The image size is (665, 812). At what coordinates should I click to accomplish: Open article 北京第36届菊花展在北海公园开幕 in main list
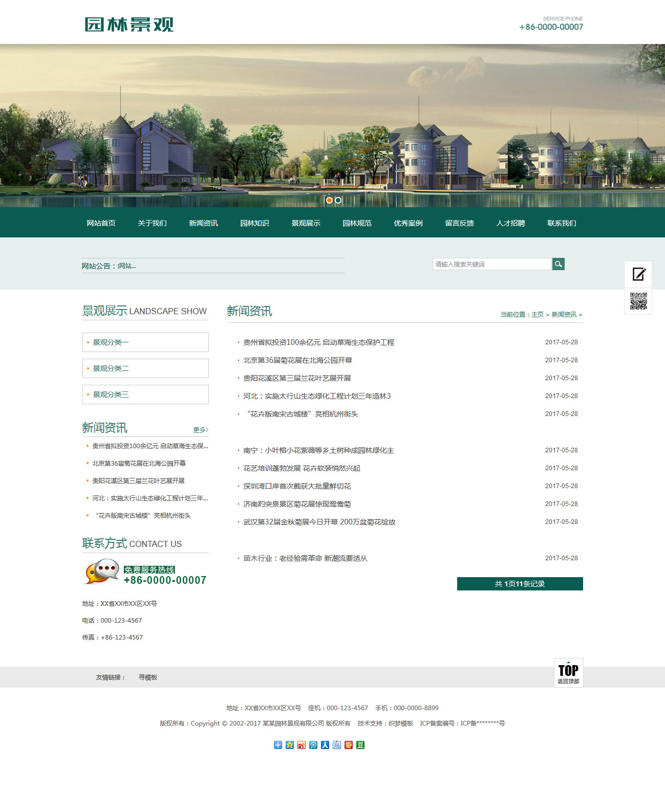click(x=297, y=360)
